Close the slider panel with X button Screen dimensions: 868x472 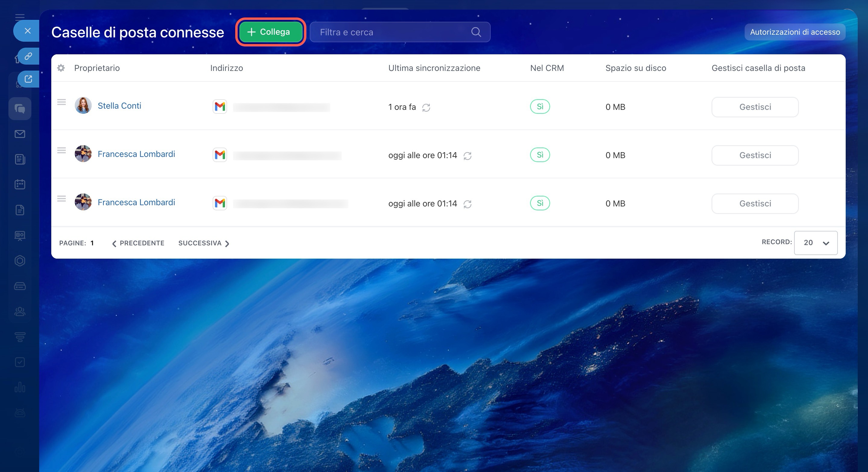28,31
